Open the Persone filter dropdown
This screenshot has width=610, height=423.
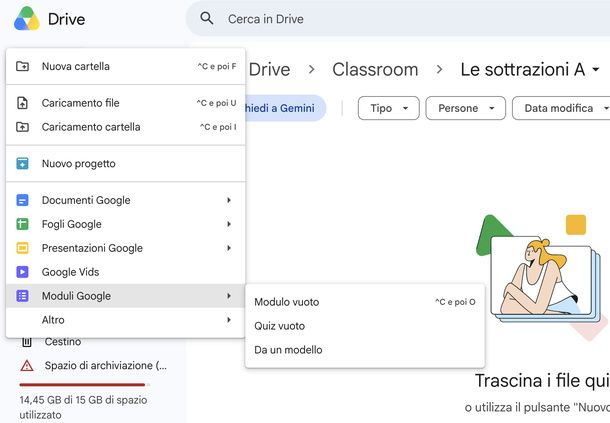point(466,108)
